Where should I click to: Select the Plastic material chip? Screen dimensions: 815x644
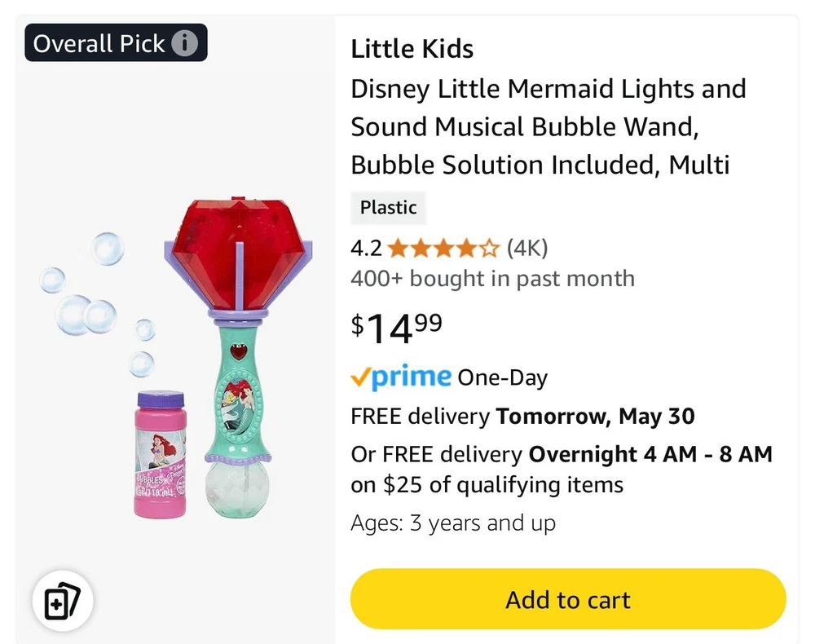[388, 208]
